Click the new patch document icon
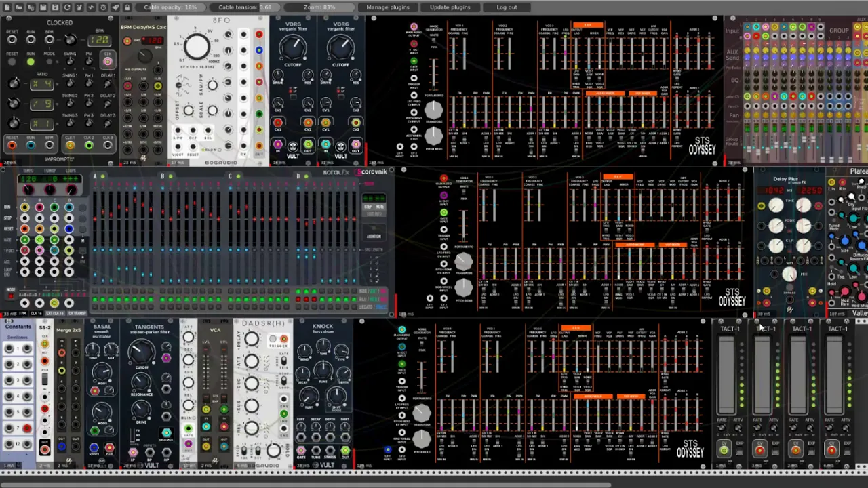The image size is (868, 488). point(7,7)
